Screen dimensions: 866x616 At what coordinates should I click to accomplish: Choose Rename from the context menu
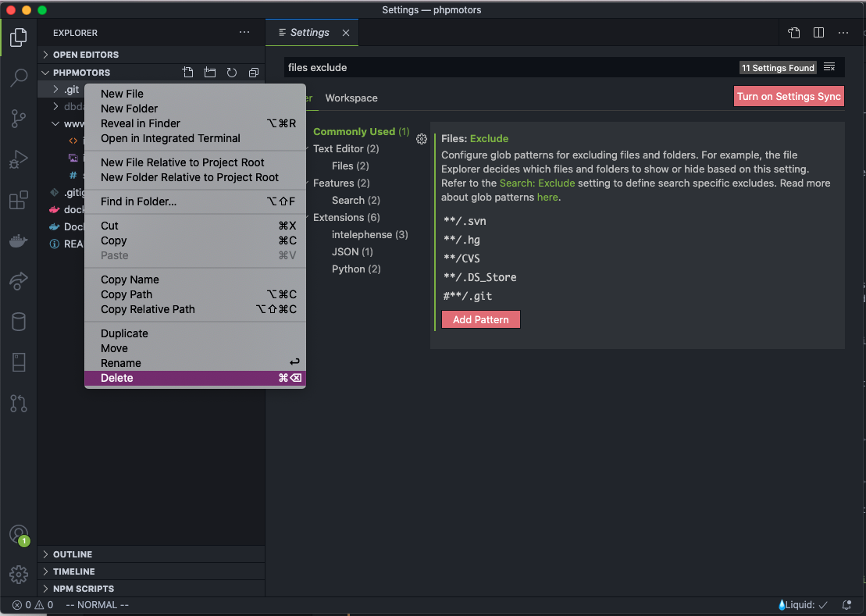point(195,363)
